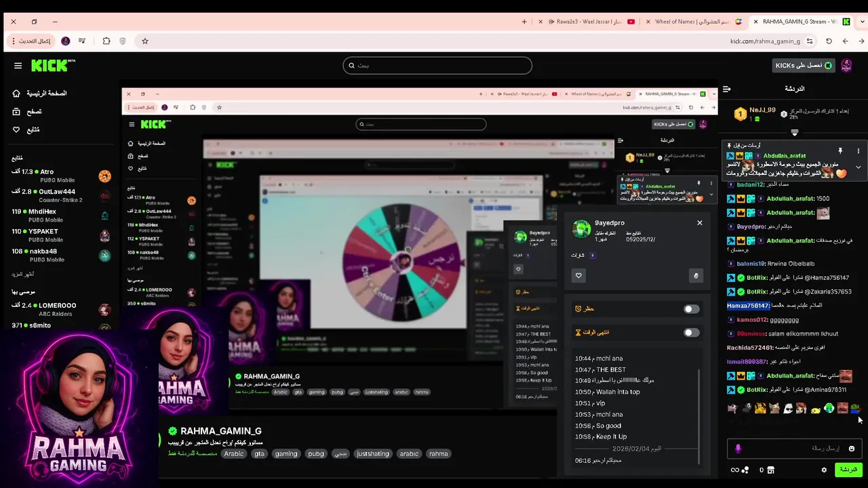Click the إكمال التحديث browser update button
Viewport: 868px width, 488px height.
pos(30,41)
